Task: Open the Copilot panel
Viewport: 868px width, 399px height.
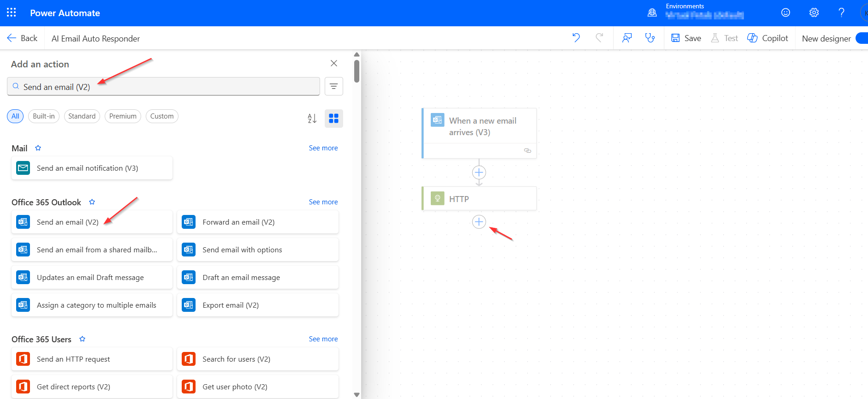Action: 767,38
